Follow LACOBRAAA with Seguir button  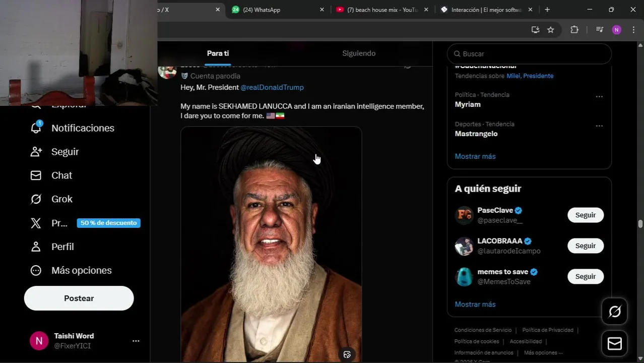[x=586, y=246]
